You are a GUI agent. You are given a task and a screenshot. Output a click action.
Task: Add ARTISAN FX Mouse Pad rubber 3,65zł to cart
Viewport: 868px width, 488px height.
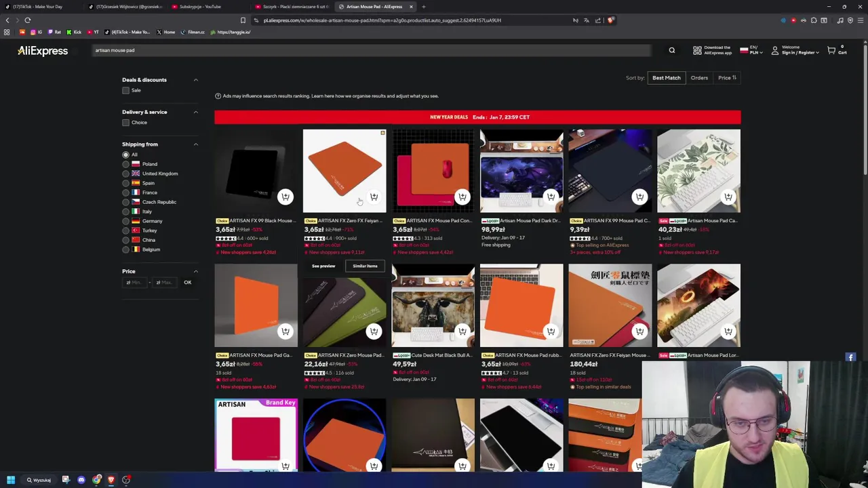(x=551, y=331)
